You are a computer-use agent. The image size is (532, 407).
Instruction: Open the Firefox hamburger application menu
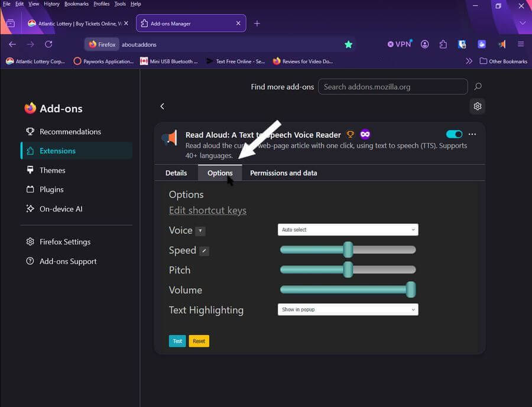(x=521, y=44)
